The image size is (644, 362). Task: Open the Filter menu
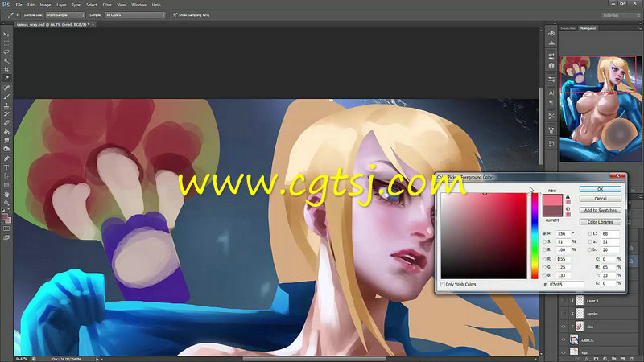[x=107, y=5]
